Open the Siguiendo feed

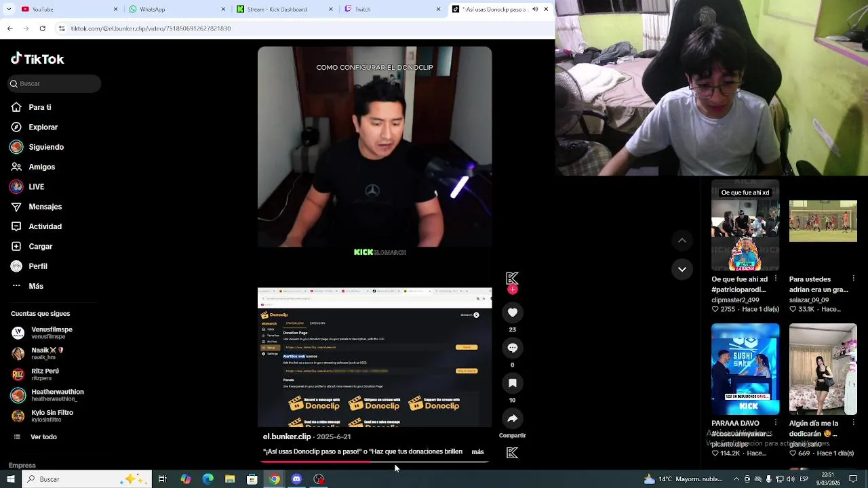coord(37,147)
